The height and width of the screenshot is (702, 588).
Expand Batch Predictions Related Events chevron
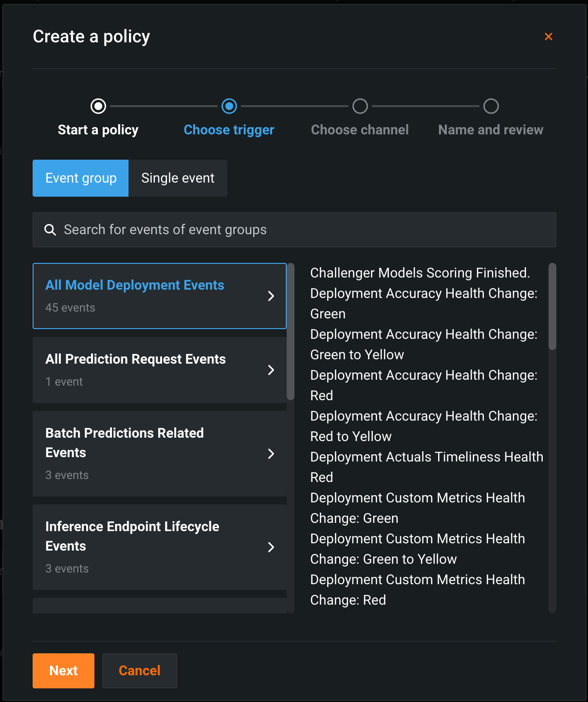point(271,454)
